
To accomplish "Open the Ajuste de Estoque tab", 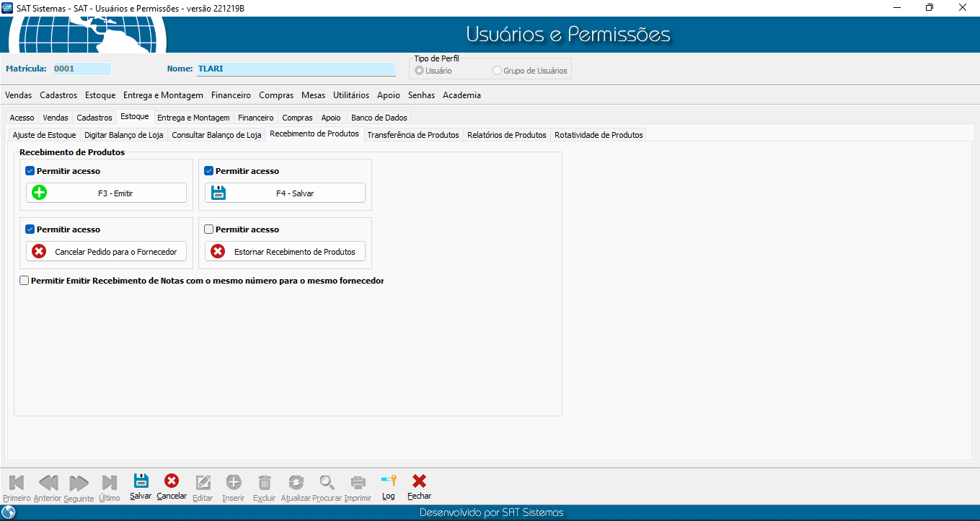I will click(44, 135).
